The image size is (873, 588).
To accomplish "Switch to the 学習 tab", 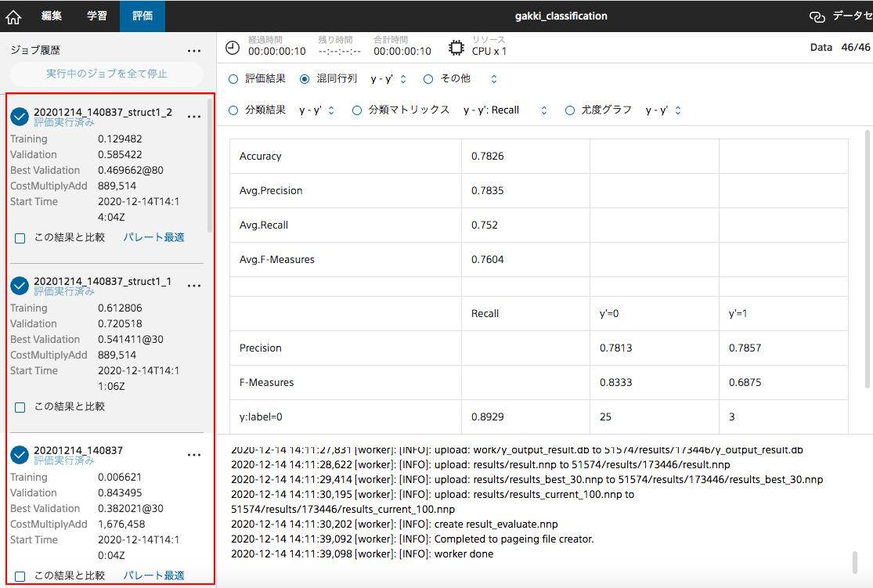I will point(97,16).
